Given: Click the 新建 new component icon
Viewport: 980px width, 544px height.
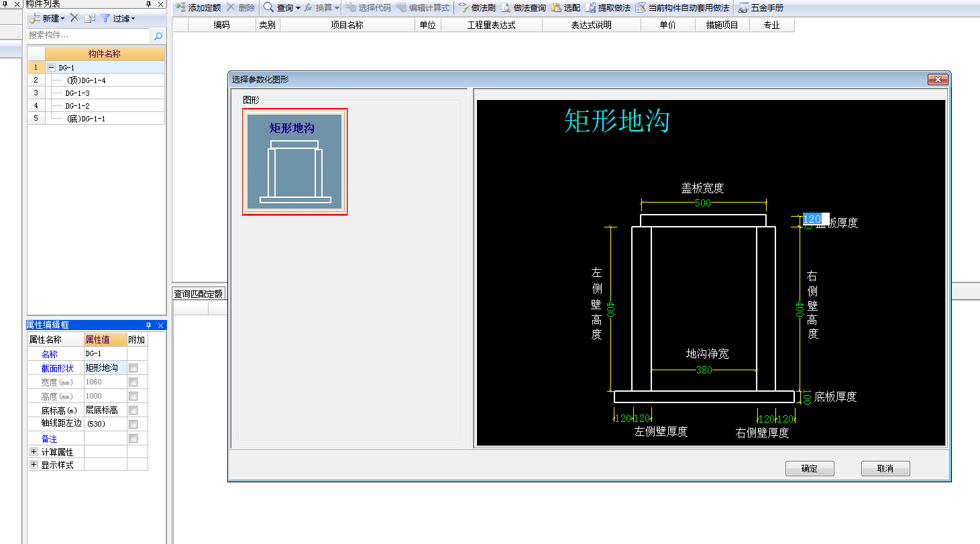Looking at the screenshot, I should [x=35, y=18].
